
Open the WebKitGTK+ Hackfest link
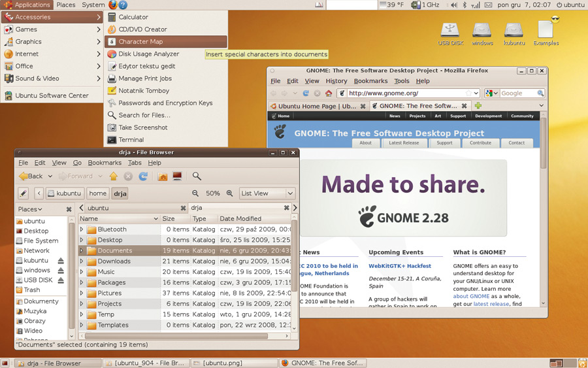click(x=400, y=266)
